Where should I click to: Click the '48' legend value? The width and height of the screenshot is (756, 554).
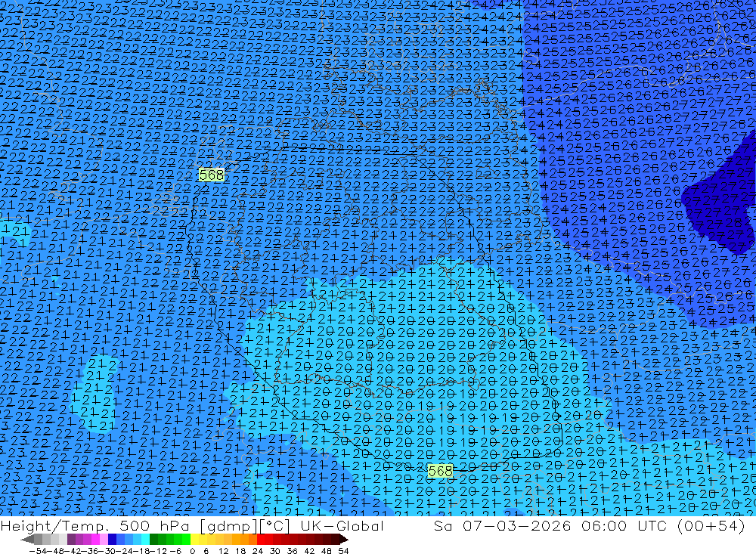click(x=327, y=551)
